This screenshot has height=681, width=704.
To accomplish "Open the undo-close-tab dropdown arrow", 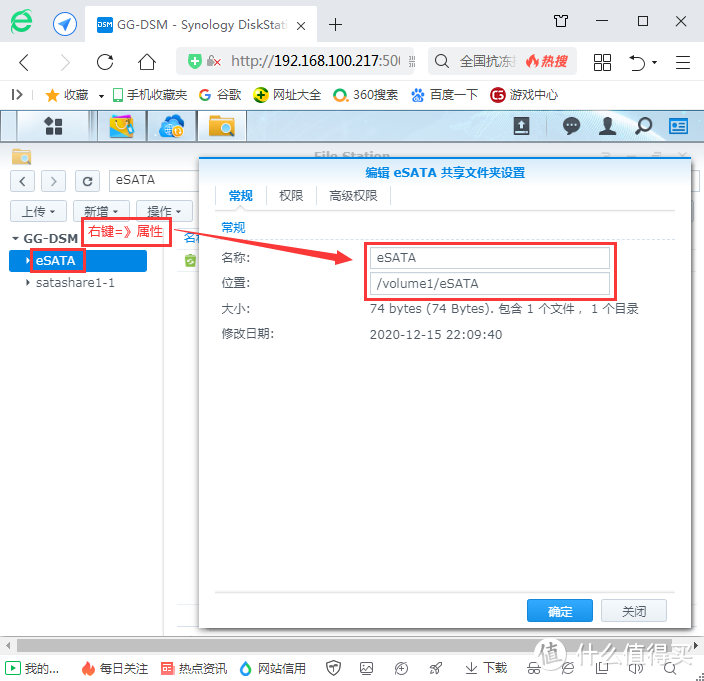I will pos(655,62).
